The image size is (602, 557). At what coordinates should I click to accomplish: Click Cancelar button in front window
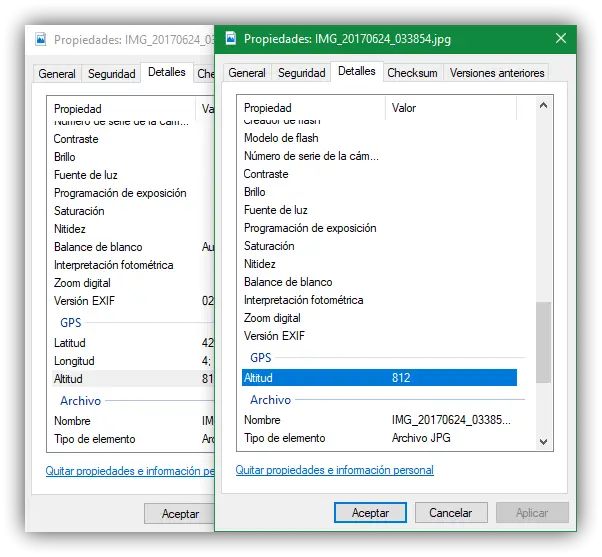451,512
